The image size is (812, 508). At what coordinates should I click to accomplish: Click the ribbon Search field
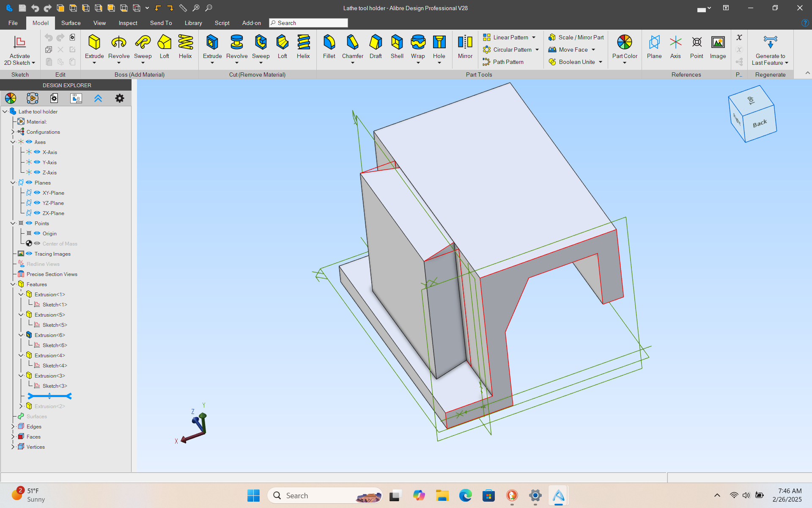click(x=309, y=23)
